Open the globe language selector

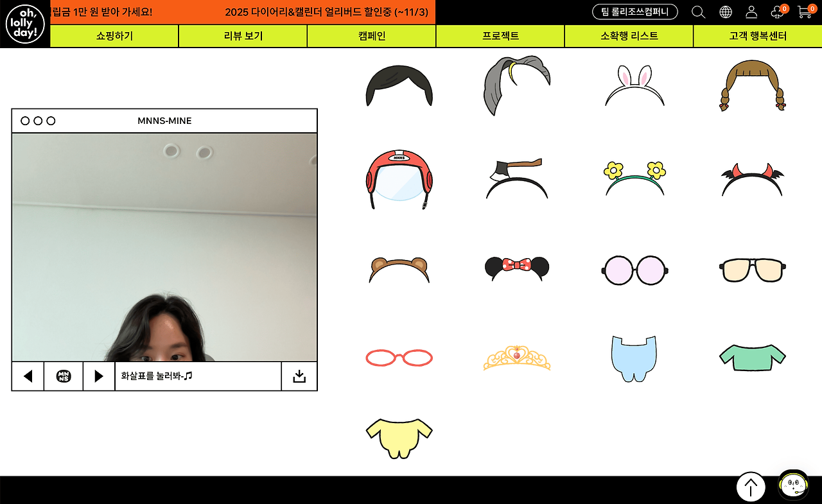726,12
